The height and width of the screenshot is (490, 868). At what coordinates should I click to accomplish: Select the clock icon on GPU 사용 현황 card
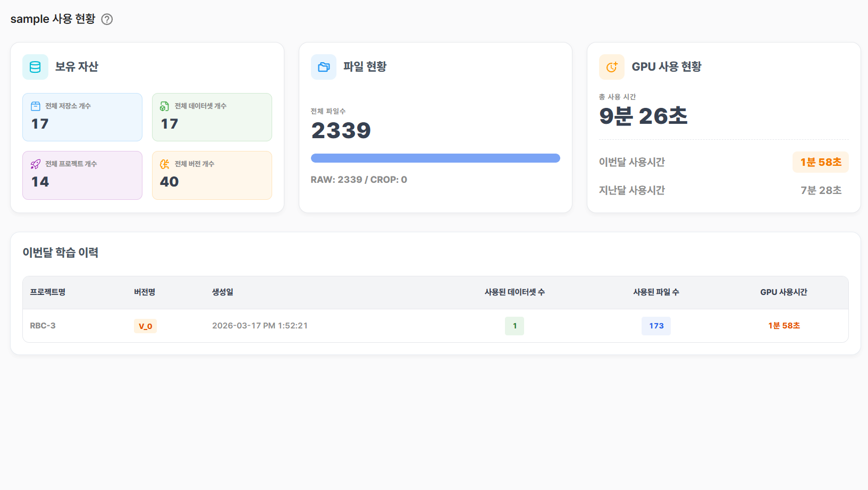pyautogui.click(x=612, y=66)
